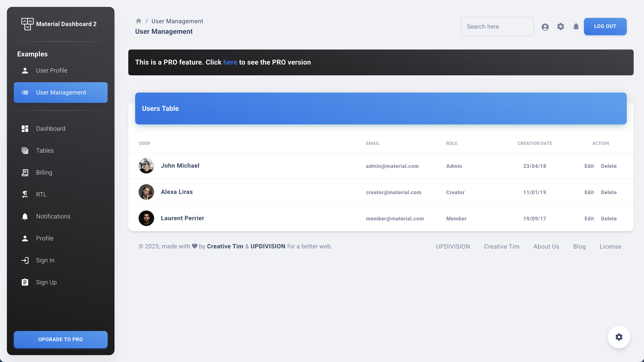Open the notifications bell in top navbar

[x=576, y=26]
